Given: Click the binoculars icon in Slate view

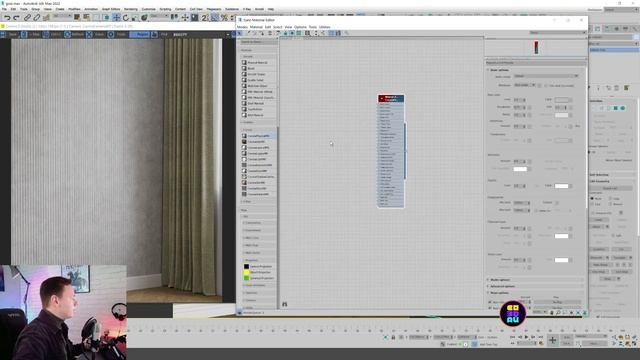Looking at the screenshot, I should tap(284, 304).
